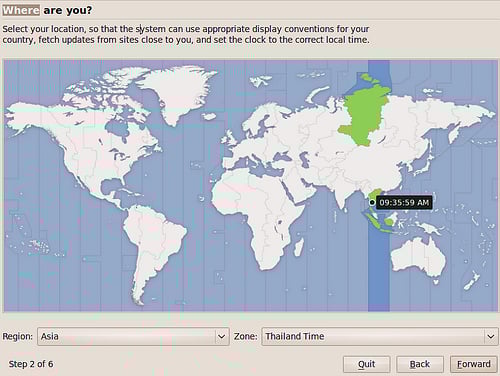Click the 09:35:59 AM time label
This screenshot has width=500, height=376.
coord(404,202)
